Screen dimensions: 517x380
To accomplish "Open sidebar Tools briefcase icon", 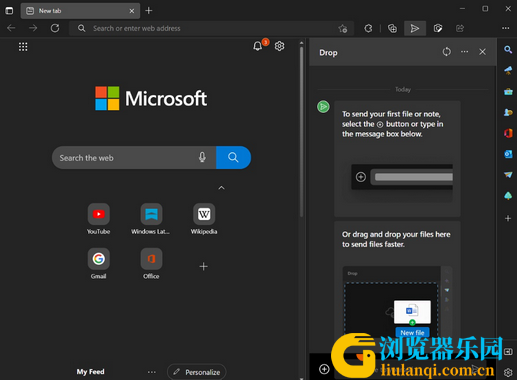I will [x=508, y=91].
